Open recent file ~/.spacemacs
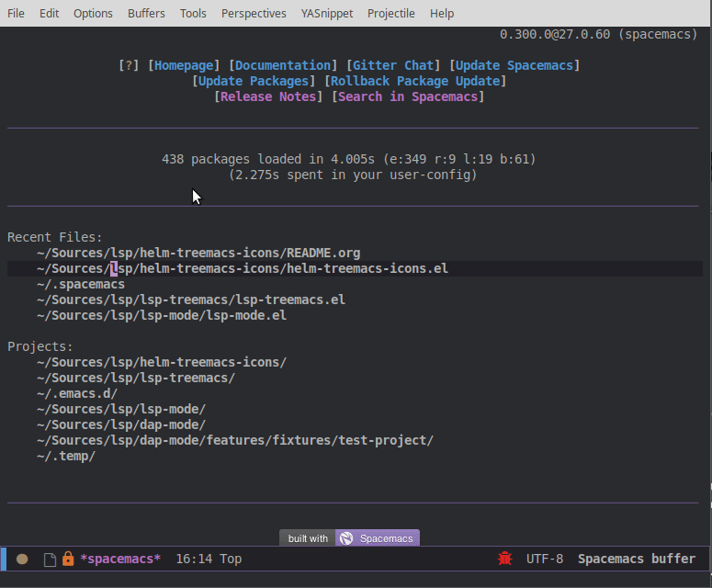This screenshot has height=588, width=712. click(x=81, y=284)
